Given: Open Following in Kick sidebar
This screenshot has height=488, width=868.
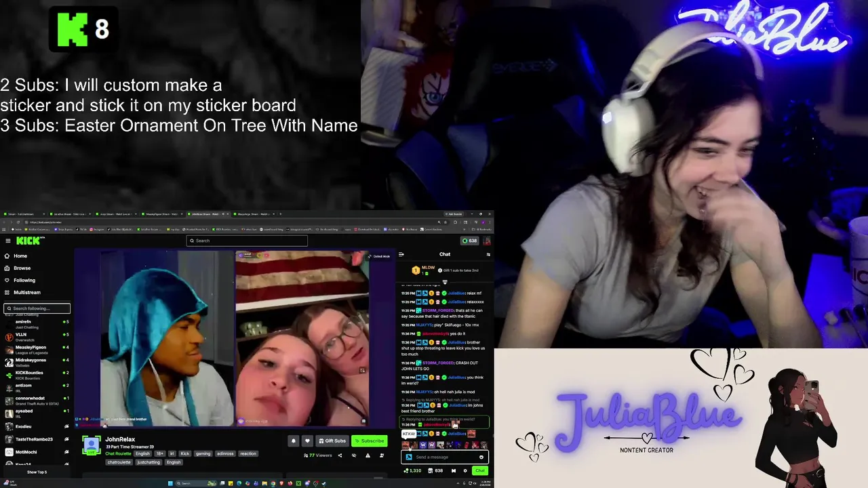Looking at the screenshot, I should point(19,280).
